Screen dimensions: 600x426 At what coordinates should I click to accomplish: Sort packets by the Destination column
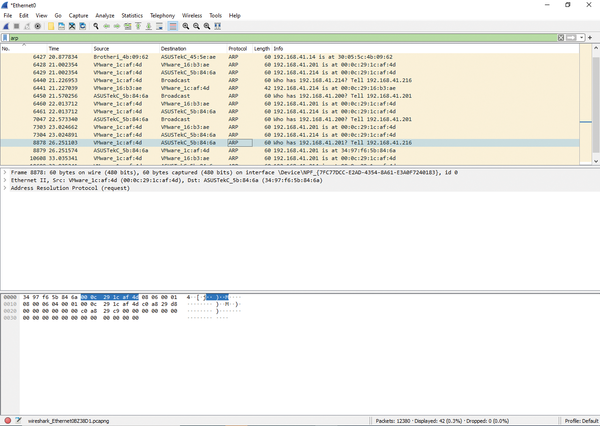pyautogui.click(x=193, y=49)
